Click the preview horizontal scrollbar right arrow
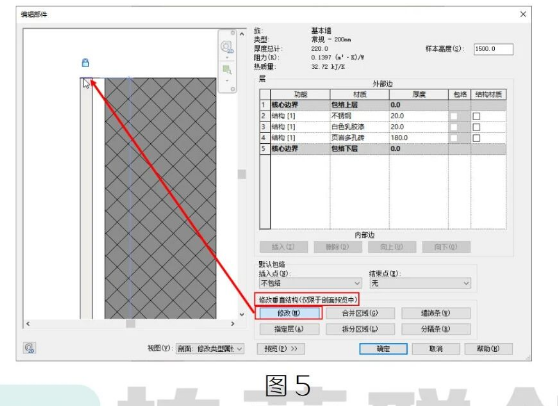This screenshot has width=558, height=406. (232, 324)
